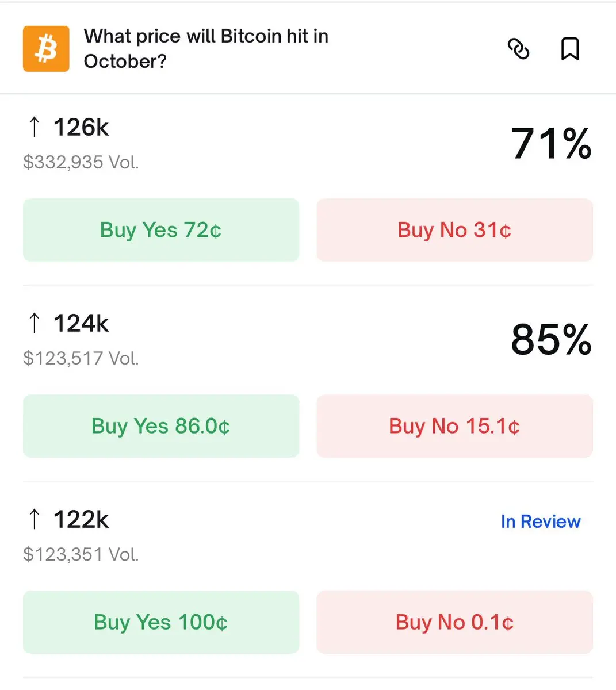Image resolution: width=616 pixels, height=690 pixels.
Task: Click the orange Bitcoin logo icon
Action: tap(46, 49)
